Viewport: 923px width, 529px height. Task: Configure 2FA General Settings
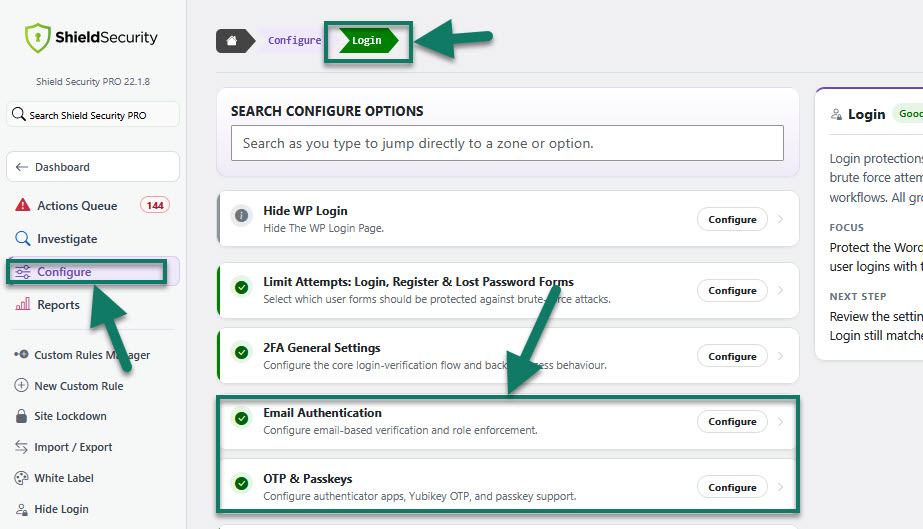(732, 356)
